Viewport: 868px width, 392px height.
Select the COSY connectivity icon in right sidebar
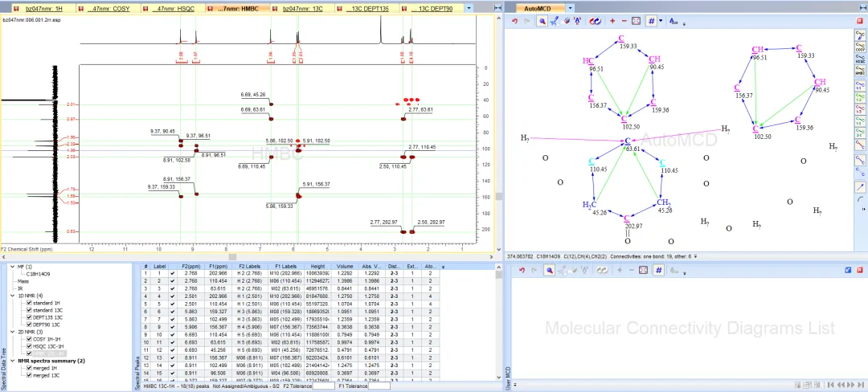(x=860, y=47)
